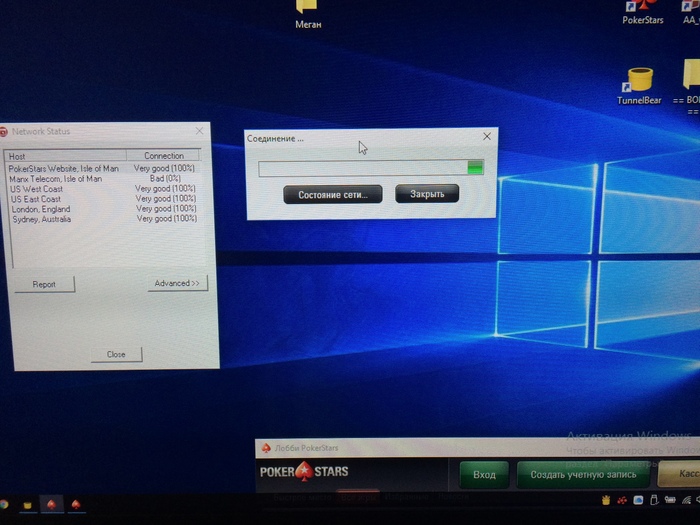Open the Wi-Fi network tray icon
This screenshot has width=700, height=525.
(686, 500)
